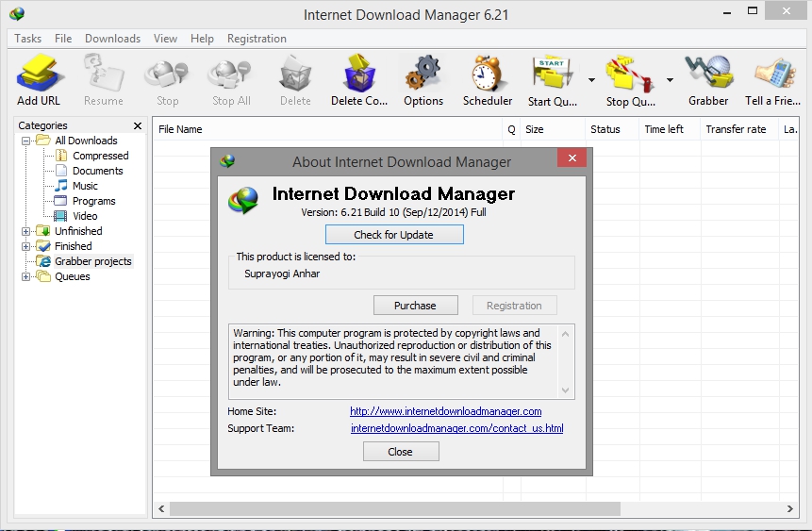The image size is (812, 531).
Task: Select the All Downloads folder
Action: pos(86,141)
